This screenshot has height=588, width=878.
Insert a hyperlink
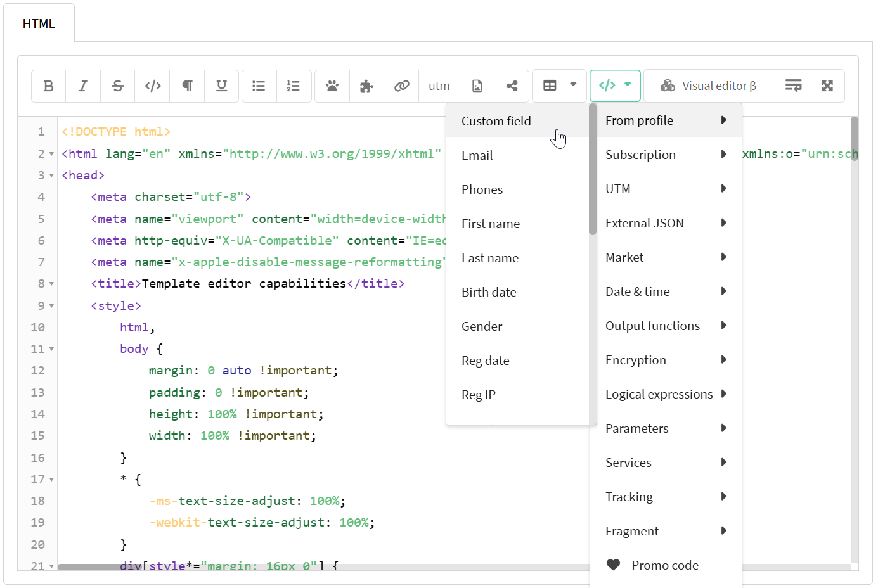(x=401, y=86)
